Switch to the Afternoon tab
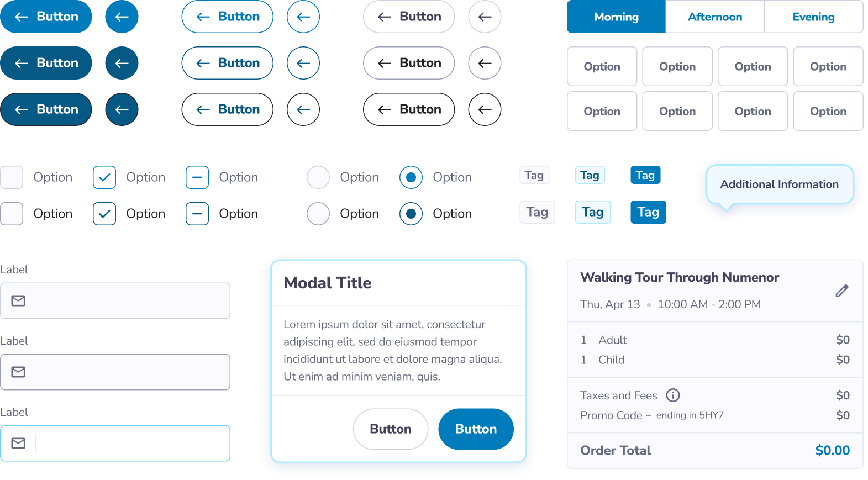This screenshot has width=868, height=480. (x=715, y=17)
